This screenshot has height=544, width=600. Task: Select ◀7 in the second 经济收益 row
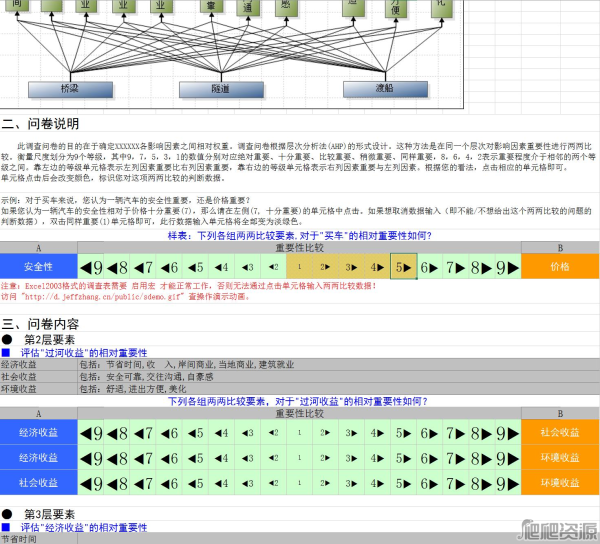pos(143,457)
